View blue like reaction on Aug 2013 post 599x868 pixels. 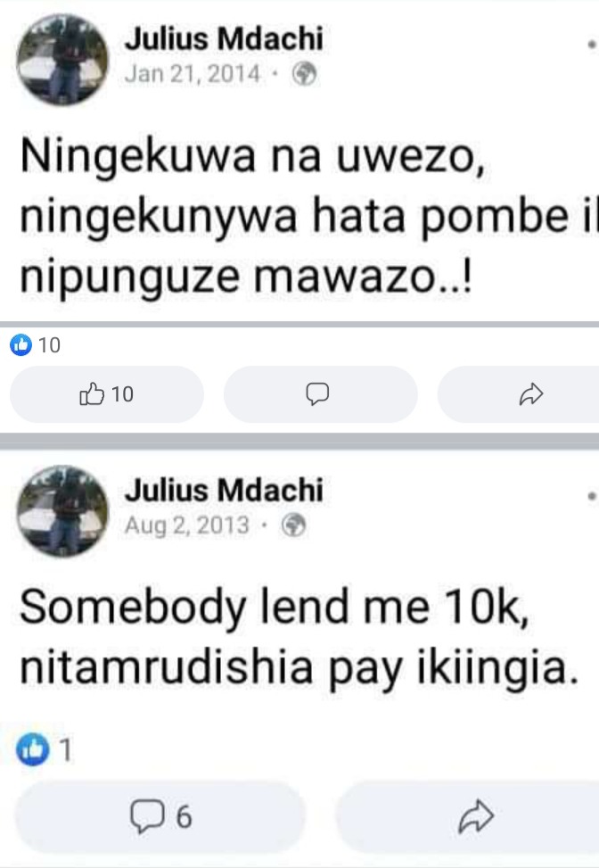(33, 749)
